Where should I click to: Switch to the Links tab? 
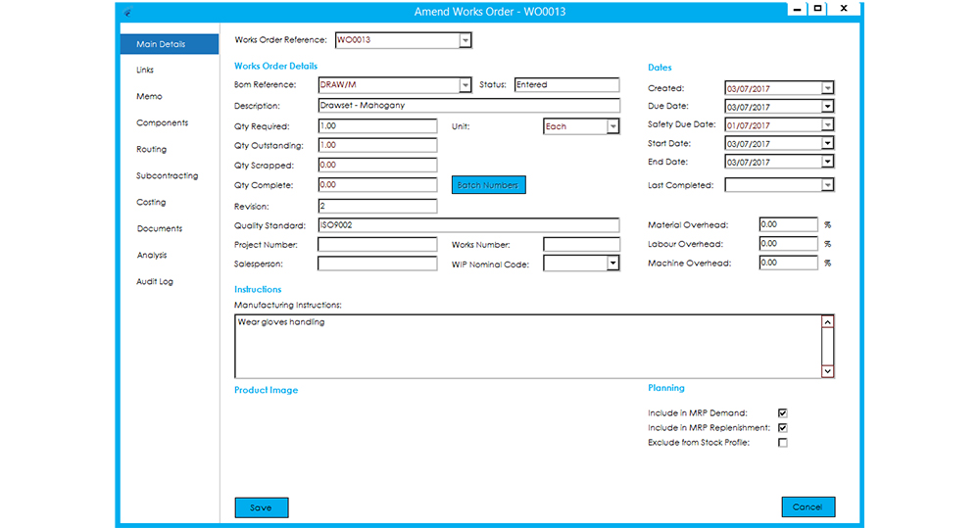(x=145, y=70)
